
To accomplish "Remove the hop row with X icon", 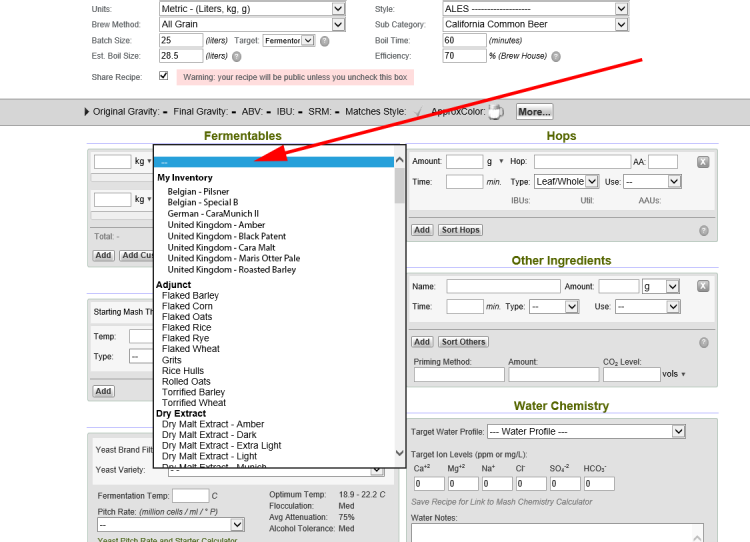I will (x=703, y=162).
